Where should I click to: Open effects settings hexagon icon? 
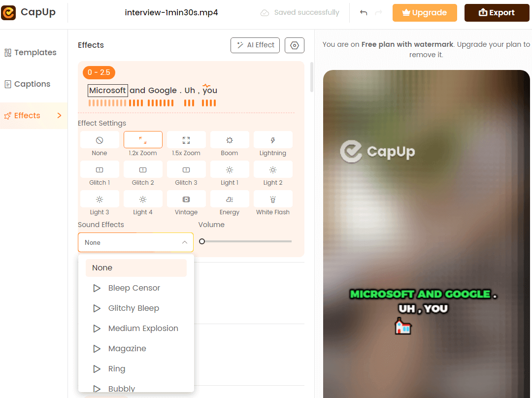[x=295, y=45]
